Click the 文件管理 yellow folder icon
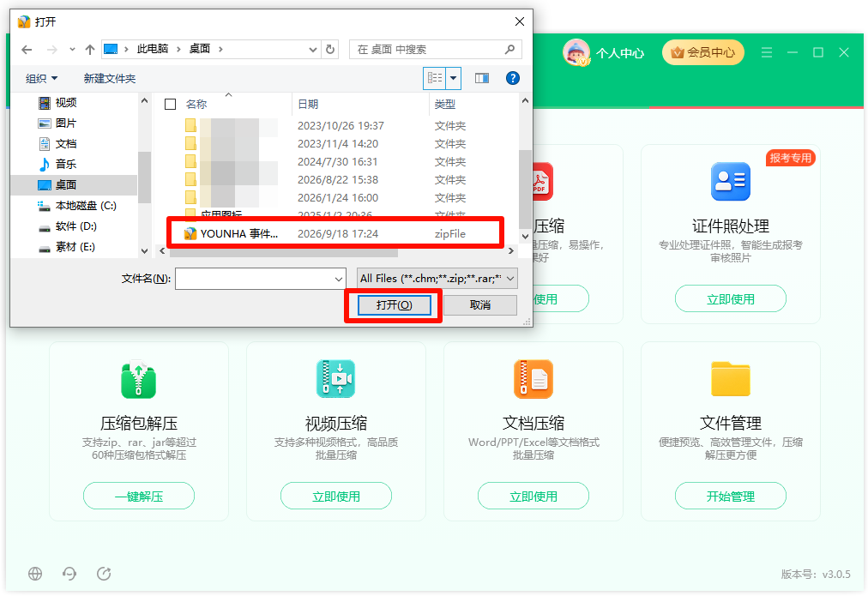The height and width of the screenshot is (596, 868). click(x=731, y=379)
